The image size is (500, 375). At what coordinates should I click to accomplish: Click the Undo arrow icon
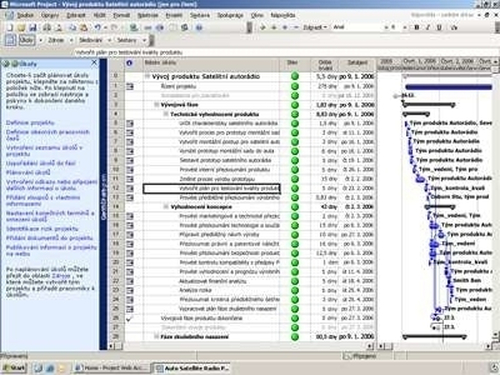click(x=97, y=27)
